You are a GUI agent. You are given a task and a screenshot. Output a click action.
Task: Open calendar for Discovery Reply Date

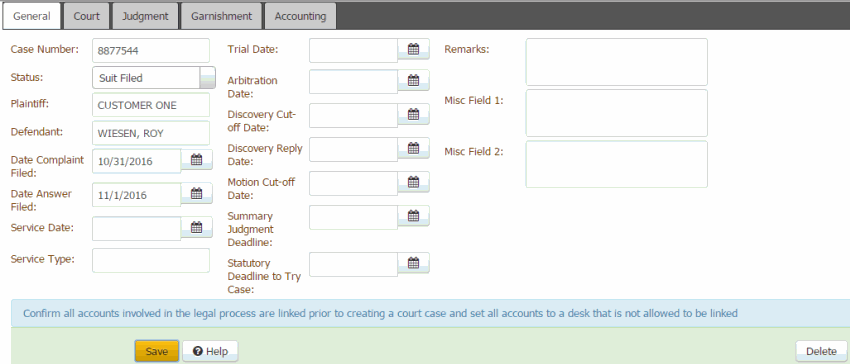point(414,148)
